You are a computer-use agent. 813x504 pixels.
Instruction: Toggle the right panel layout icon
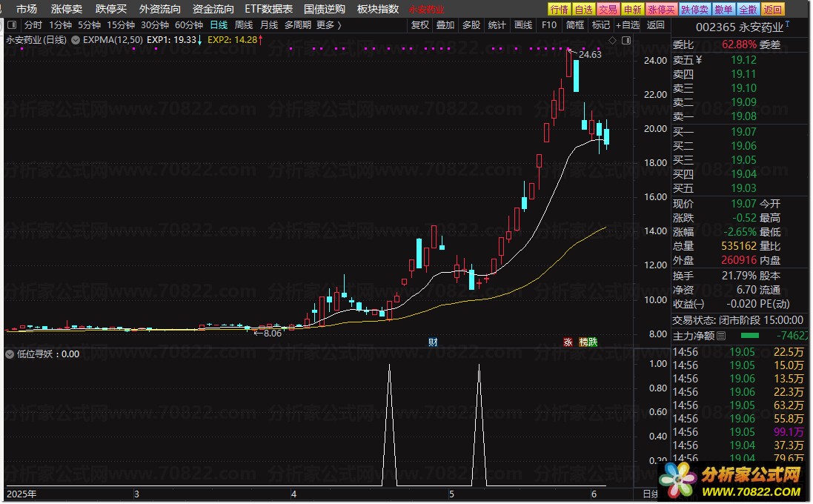626,41
